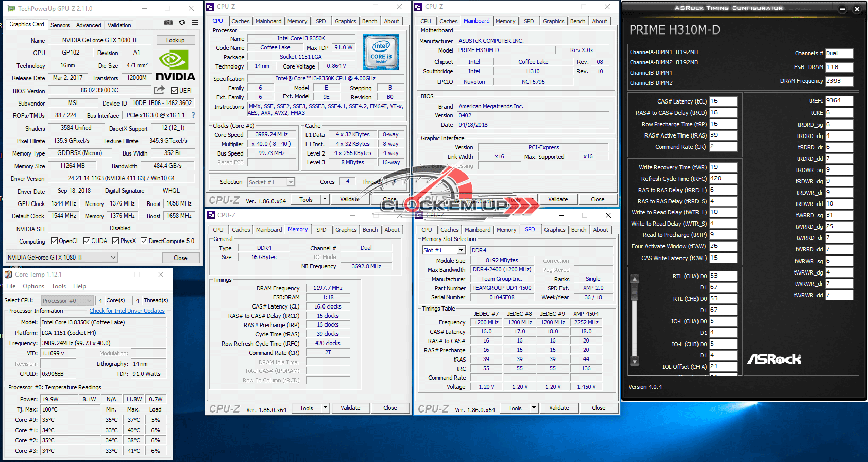The image size is (868, 462).
Task: Click the Timing Configurator vertical scrollbar track
Action: pyautogui.click(x=635, y=319)
